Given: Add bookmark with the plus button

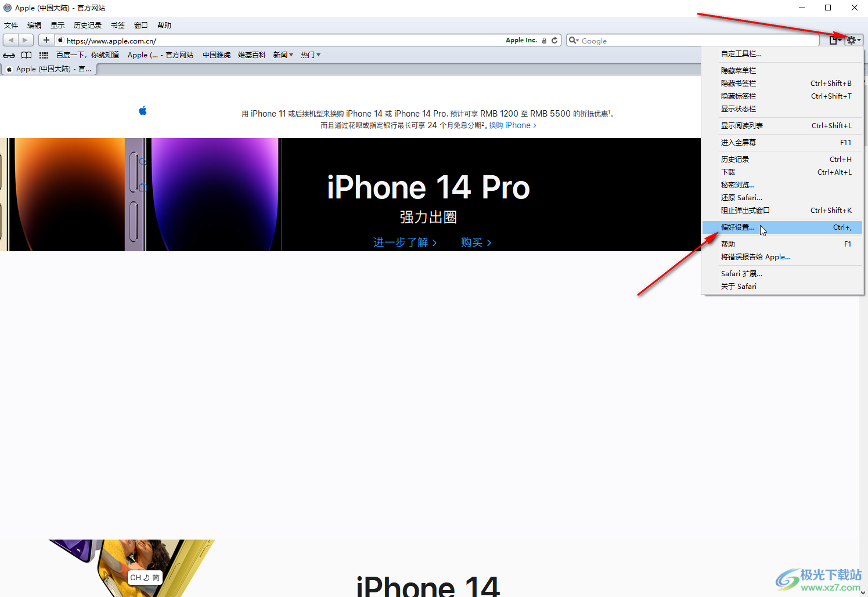Looking at the screenshot, I should pos(46,40).
